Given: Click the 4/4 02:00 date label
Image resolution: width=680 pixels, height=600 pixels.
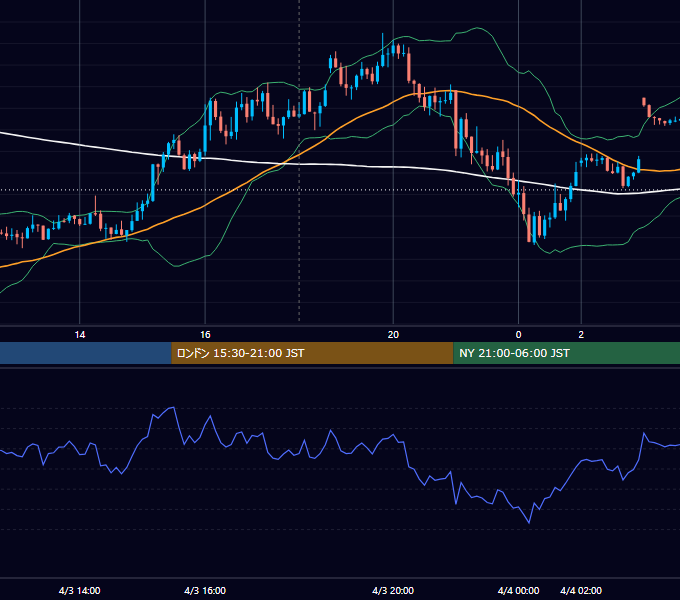Looking at the screenshot, I should coord(581,590).
